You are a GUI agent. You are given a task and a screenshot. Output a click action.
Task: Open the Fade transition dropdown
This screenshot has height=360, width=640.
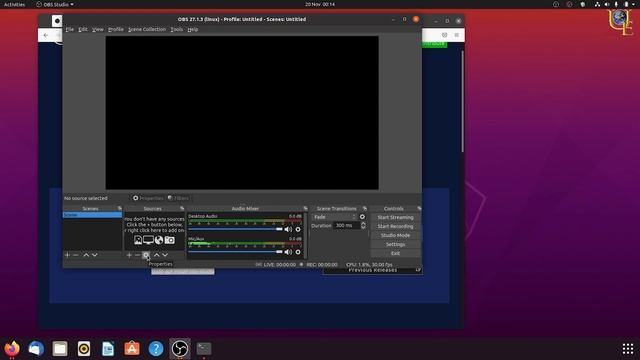pyautogui.click(x=334, y=217)
